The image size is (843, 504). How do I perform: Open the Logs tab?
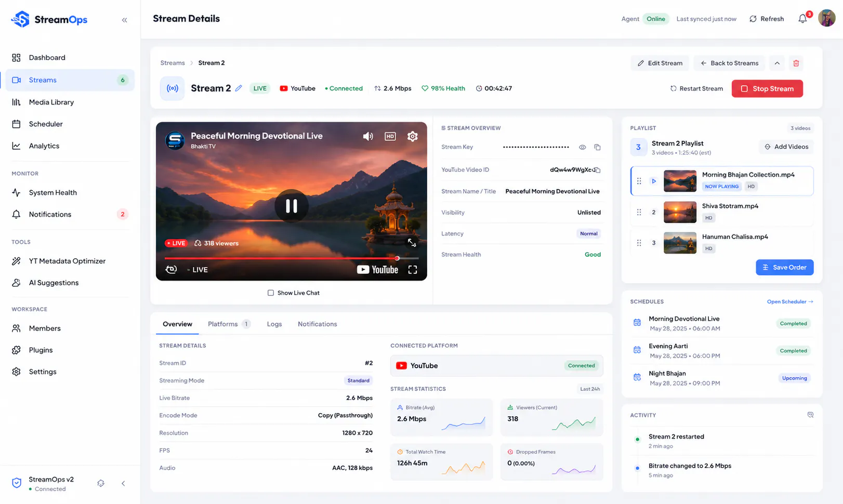click(274, 324)
